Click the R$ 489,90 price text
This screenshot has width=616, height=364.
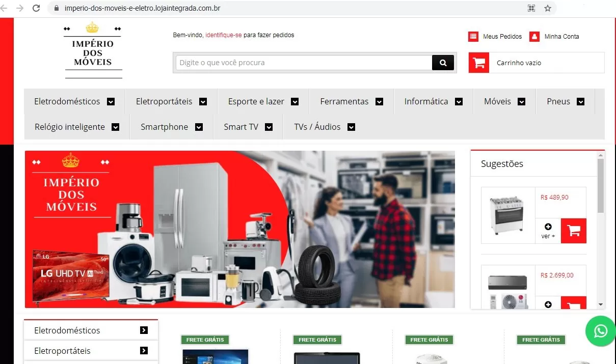(554, 198)
